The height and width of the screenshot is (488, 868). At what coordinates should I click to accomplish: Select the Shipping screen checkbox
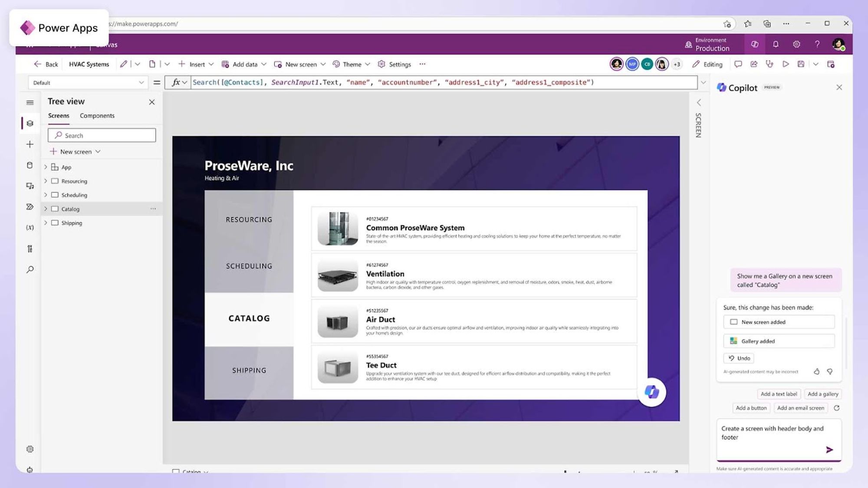coord(55,223)
